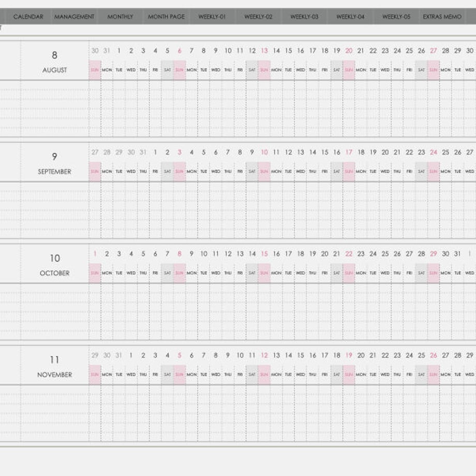Switch to the MANAGEMENT tab
The image size is (476, 476).
pos(74,17)
